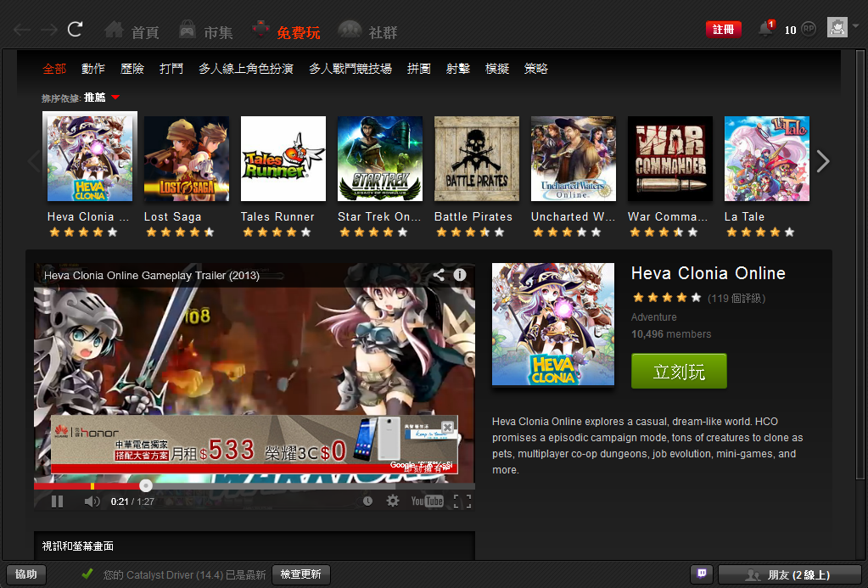Reload the page with refresh icon
868x588 pixels.
pos(76,29)
